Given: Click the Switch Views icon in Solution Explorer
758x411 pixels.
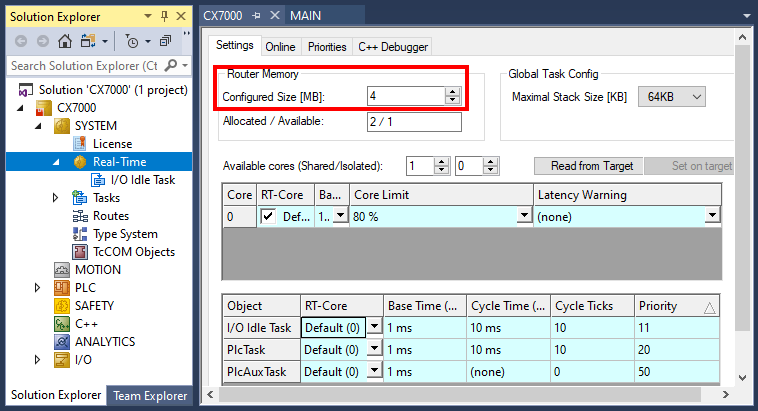Looking at the screenshot, I should 87,41.
